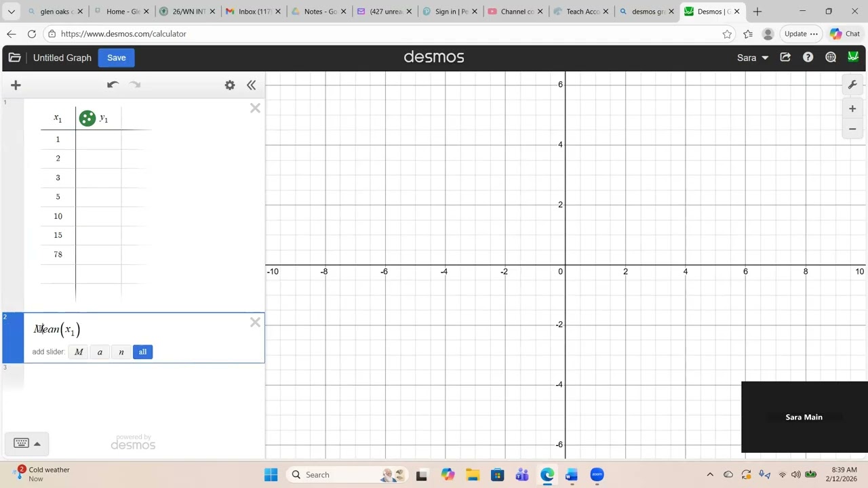The image size is (868, 488).
Task: Switch to the Home - Gle browser tab
Action: click(121, 12)
